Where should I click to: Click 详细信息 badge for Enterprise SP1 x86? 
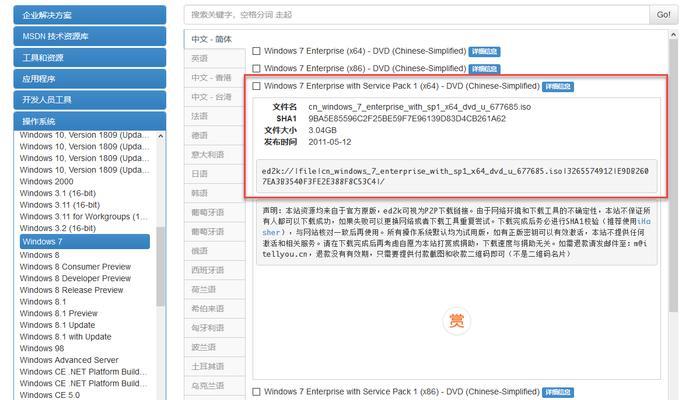558,392
